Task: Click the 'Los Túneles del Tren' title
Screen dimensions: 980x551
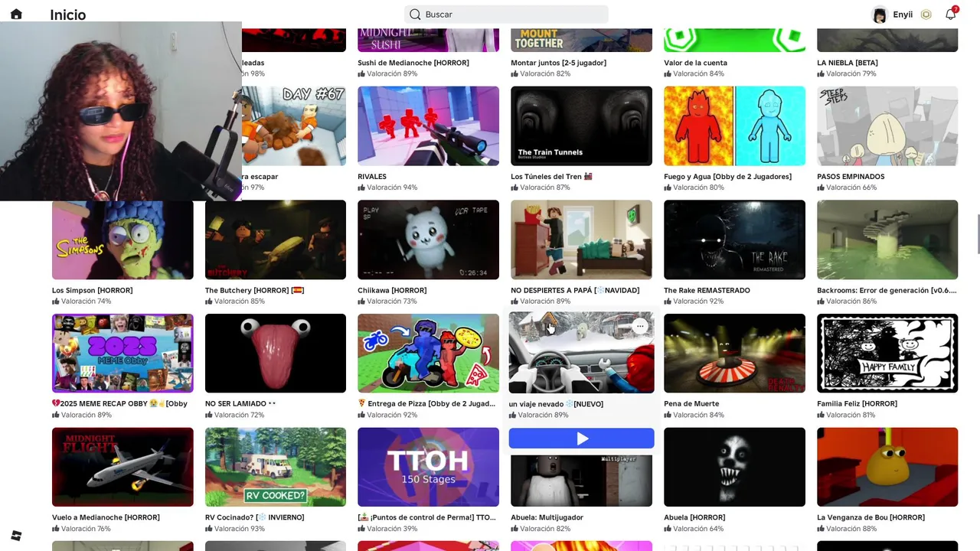Action: coord(551,177)
